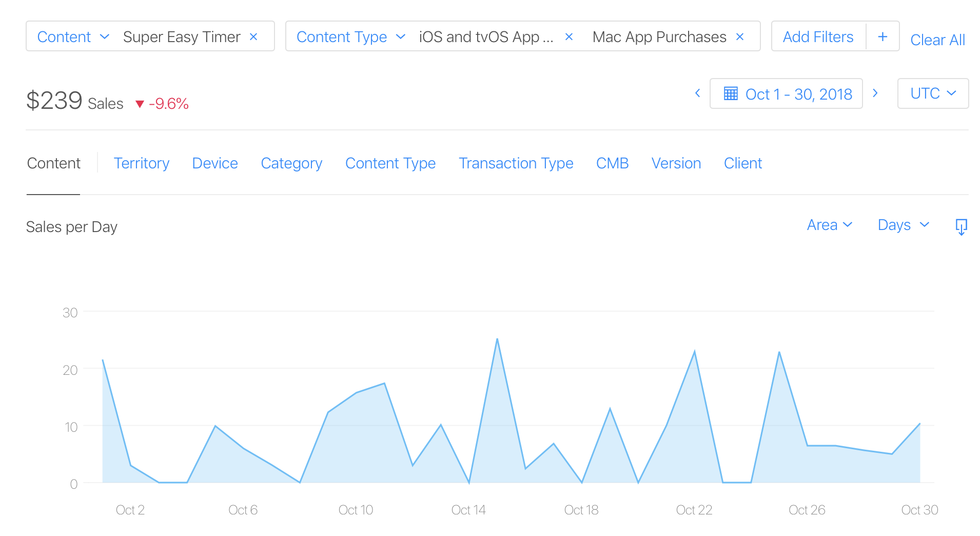Open the CMB tab
The height and width of the screenshot is (536, 980).
612,163
